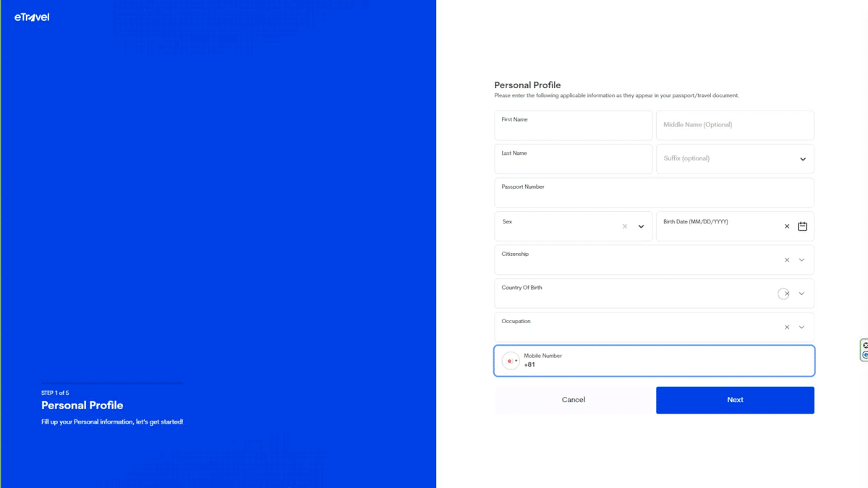Open the mobile number country flag selector

click(511, 361)
